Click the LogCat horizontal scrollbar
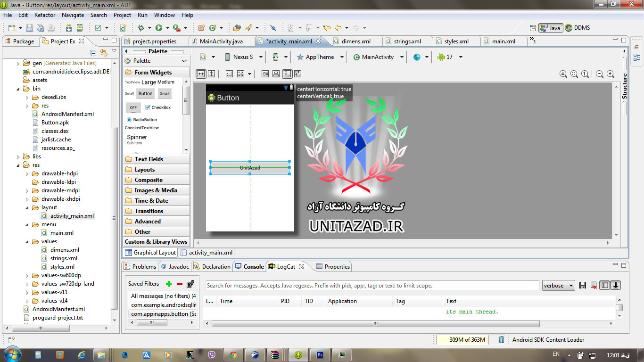Screen dimensions: 644x362 [376, 324]
